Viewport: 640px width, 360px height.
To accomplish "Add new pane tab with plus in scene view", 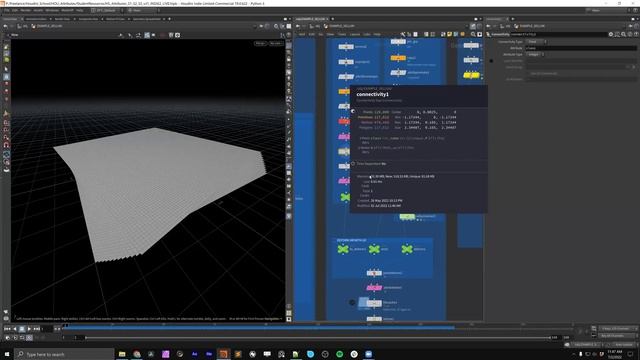I will [169, 19].
